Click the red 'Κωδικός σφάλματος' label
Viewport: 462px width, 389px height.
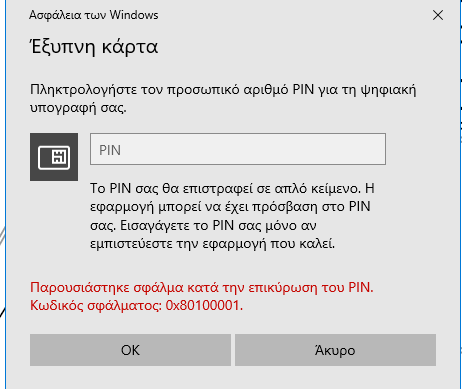click(x=96, y=305)
